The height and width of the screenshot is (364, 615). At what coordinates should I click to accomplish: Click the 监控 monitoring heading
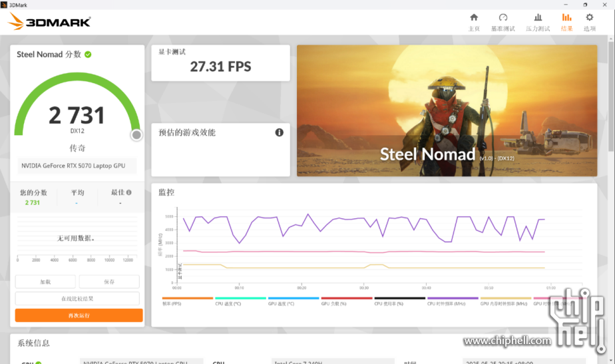(166, 192)
